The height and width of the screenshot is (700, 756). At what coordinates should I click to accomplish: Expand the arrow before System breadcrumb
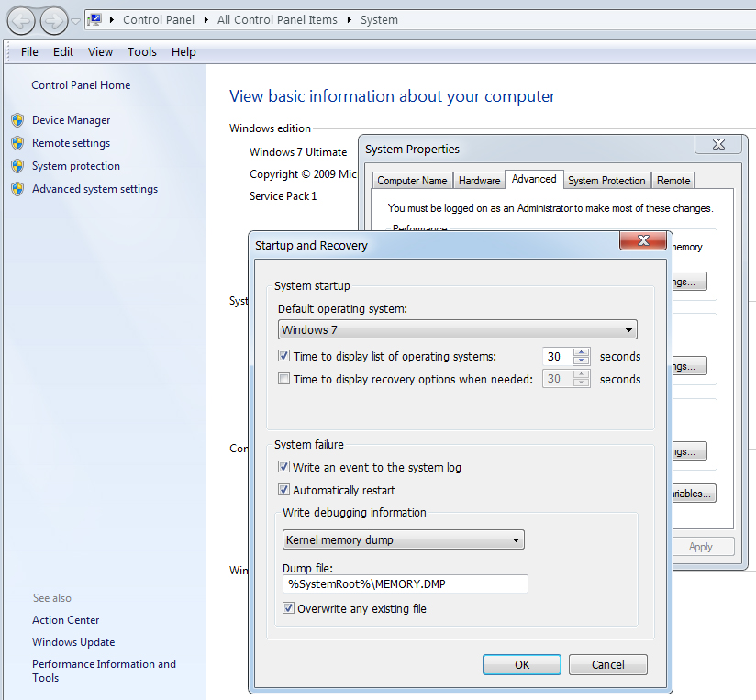coord(349,20)
